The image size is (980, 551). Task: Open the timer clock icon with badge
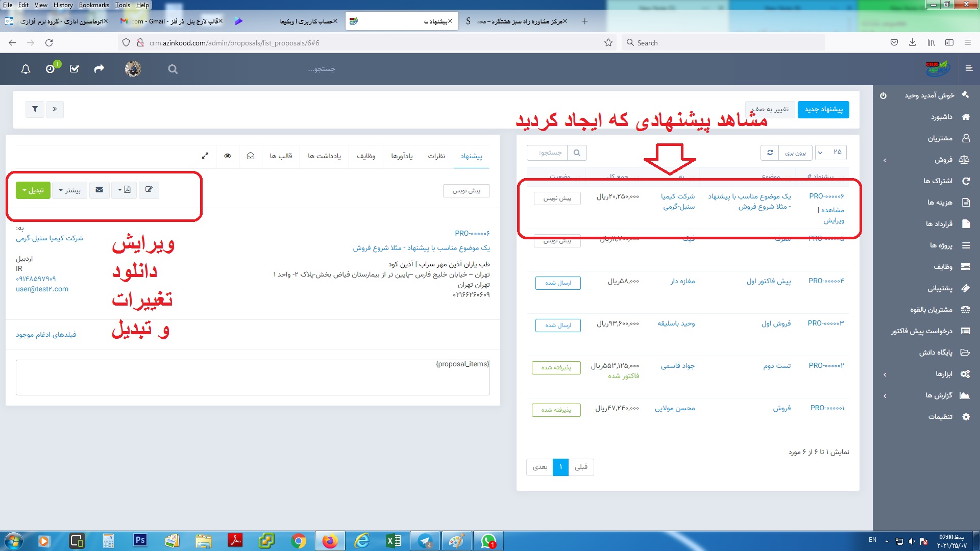pos(51,69)
